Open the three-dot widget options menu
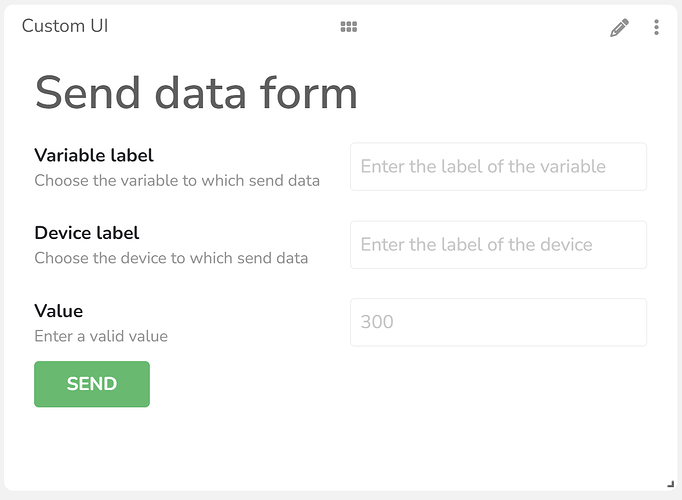Viewport: 682px width, 500px height. point(656,28)
